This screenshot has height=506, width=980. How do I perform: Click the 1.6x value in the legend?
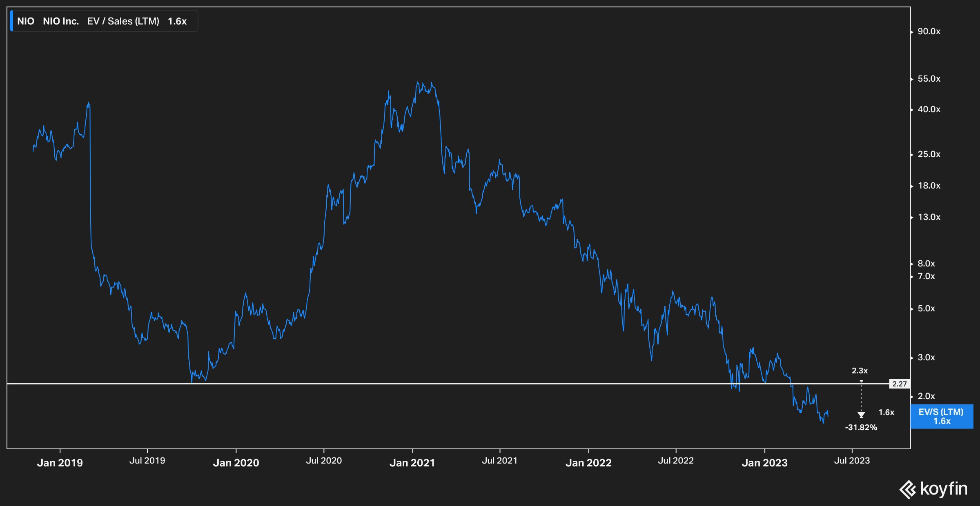pyautogui.click(x=177, y=21)
